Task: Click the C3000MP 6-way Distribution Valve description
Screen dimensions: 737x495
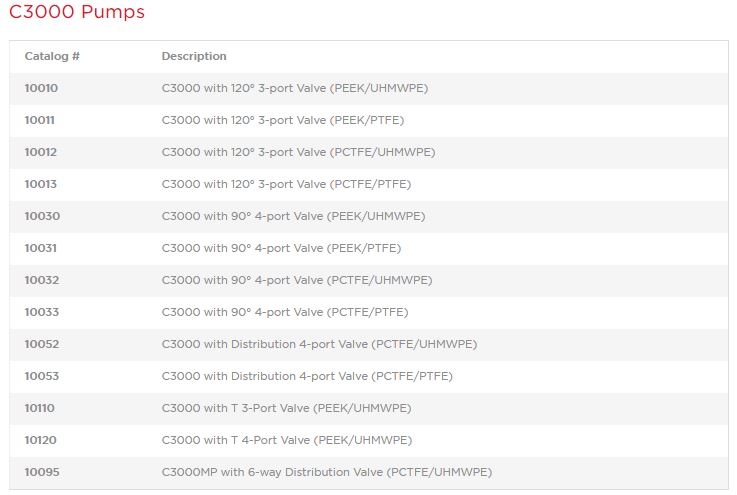Action: click(x=327, y=472)
